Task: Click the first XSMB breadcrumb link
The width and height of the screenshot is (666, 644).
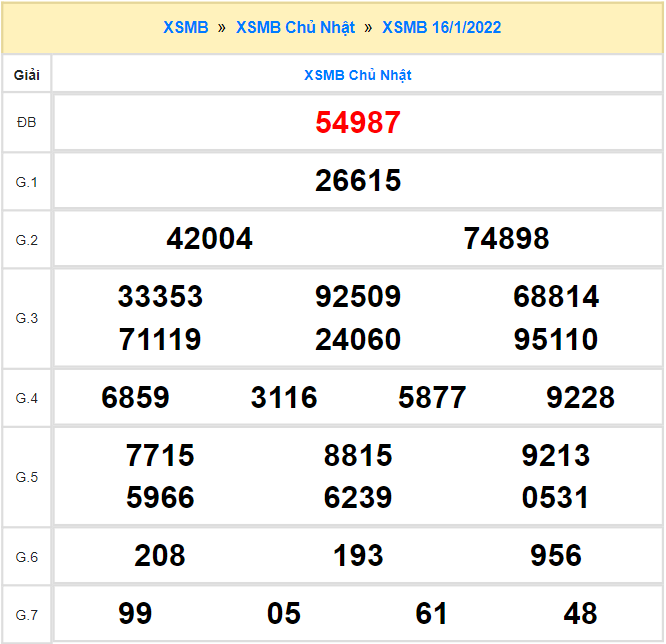Action: (186, 28)
